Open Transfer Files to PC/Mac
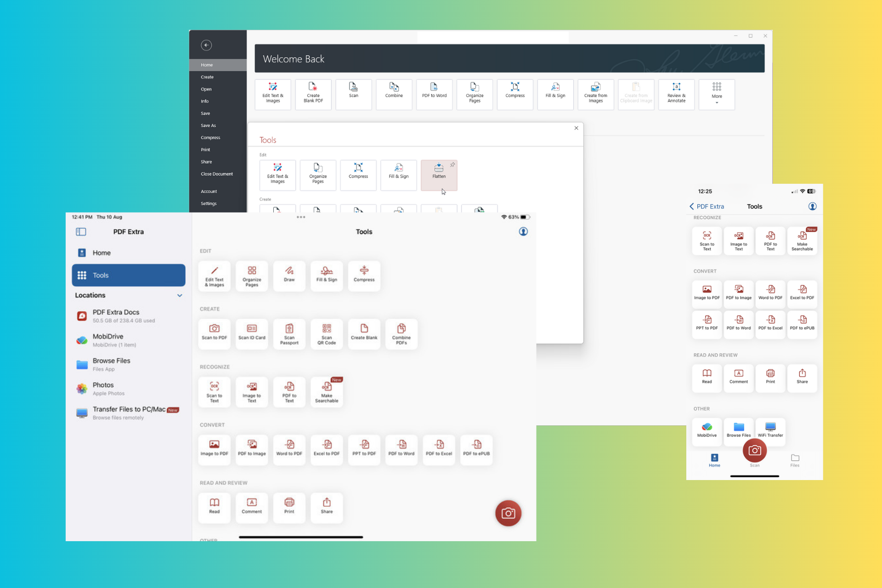Viewport: 882px width, 588px height. click(129, 413)
